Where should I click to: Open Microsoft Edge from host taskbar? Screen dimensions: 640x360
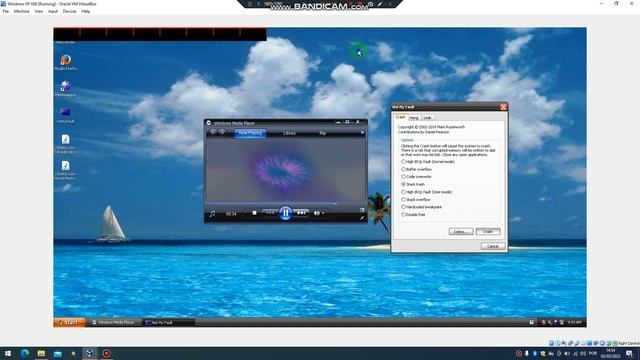[x=24, y=353]
